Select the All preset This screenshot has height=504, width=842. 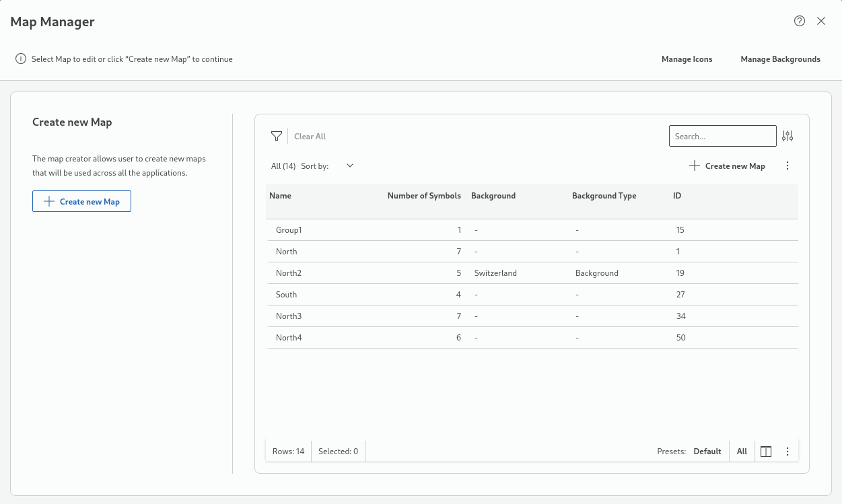742,452
